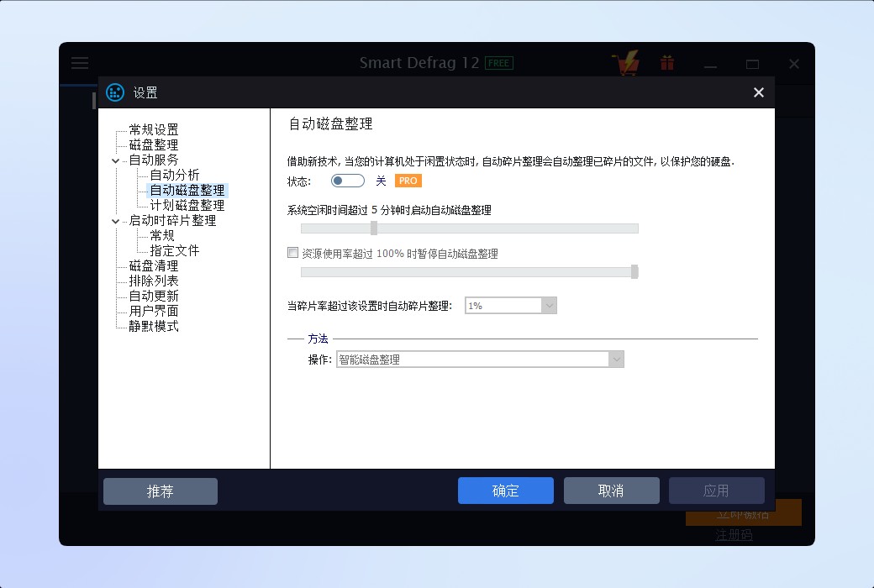Click the Settings dialog logo icon
This screenshot has width=874, height=588.
(x=115, y=92)
